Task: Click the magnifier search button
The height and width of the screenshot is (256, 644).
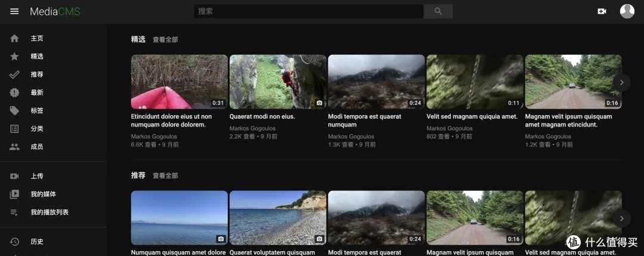Action: [438, 11]
